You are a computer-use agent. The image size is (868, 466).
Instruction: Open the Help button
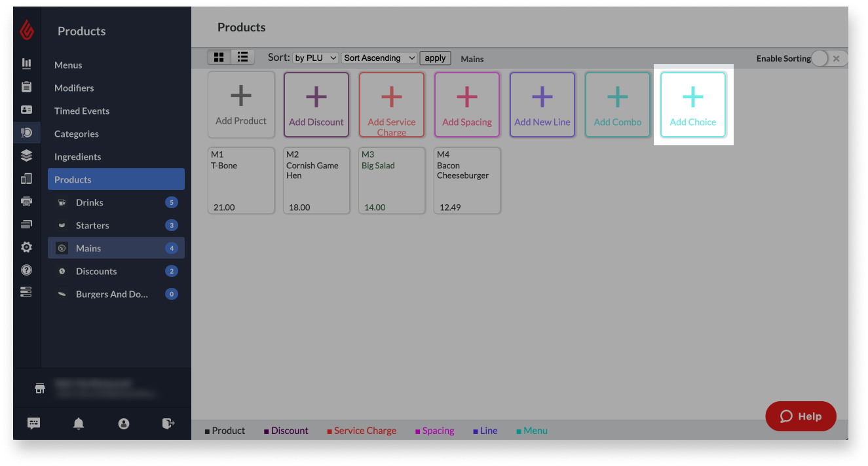click(x=800, y=416)
